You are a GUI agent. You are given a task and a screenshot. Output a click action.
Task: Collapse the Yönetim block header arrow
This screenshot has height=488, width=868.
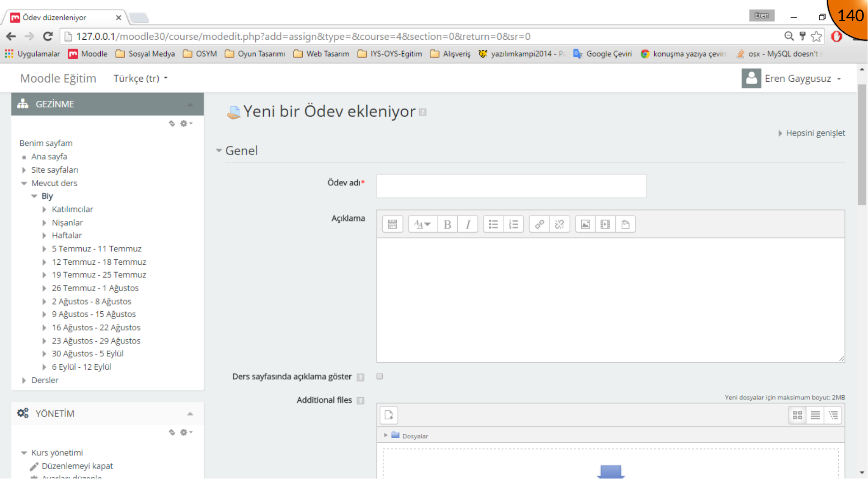[x=190, y=414]
